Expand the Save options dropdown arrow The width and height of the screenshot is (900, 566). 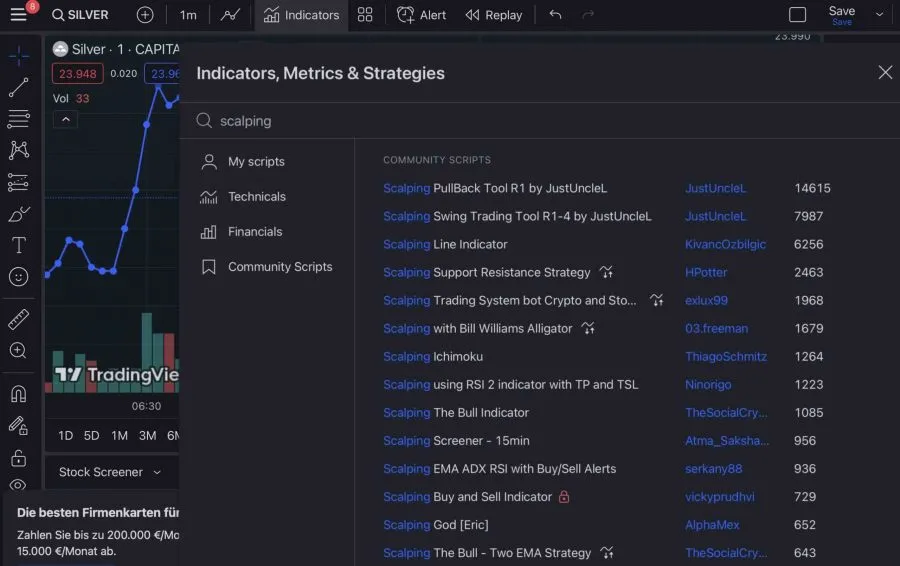click(x=880, y=15)
